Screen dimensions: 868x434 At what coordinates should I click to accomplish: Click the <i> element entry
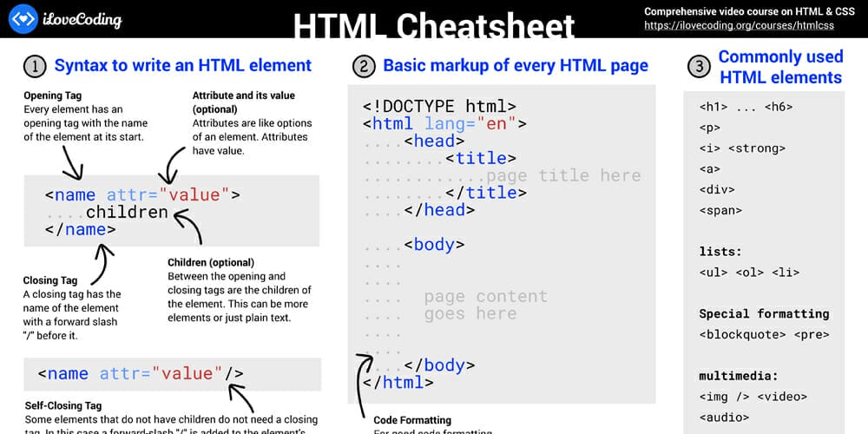710,148
